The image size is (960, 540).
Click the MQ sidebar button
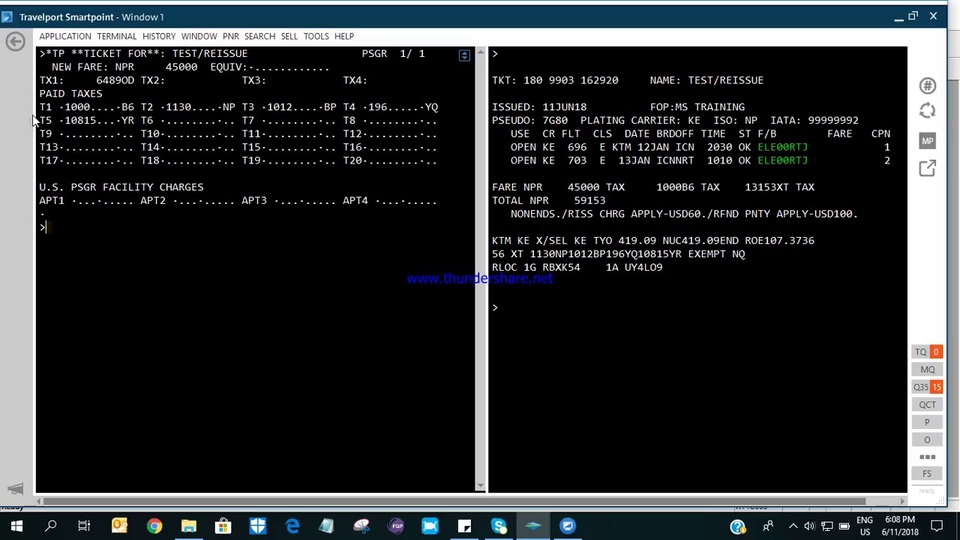[x=927, y=369]
